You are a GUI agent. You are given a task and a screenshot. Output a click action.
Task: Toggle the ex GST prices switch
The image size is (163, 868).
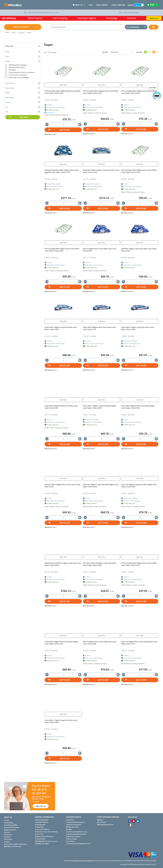pyautogui.click(x=139, y=5)
